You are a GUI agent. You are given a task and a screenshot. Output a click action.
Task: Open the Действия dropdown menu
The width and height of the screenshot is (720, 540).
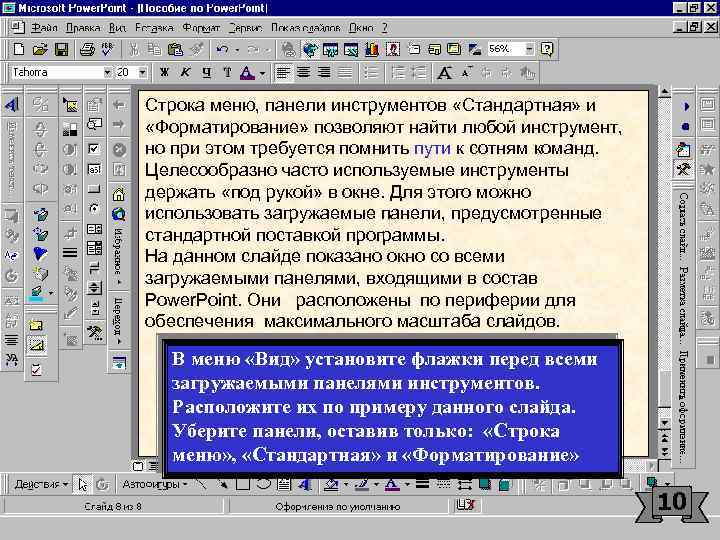coord(41,484)
